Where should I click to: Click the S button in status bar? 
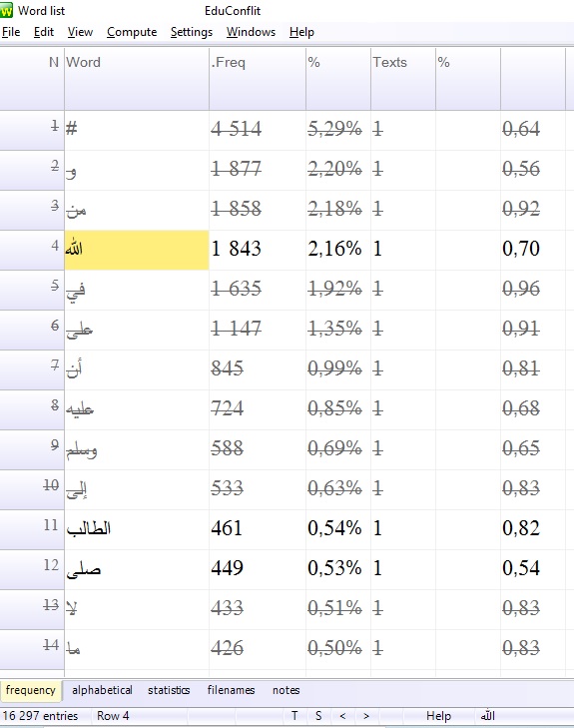(318, 715)
